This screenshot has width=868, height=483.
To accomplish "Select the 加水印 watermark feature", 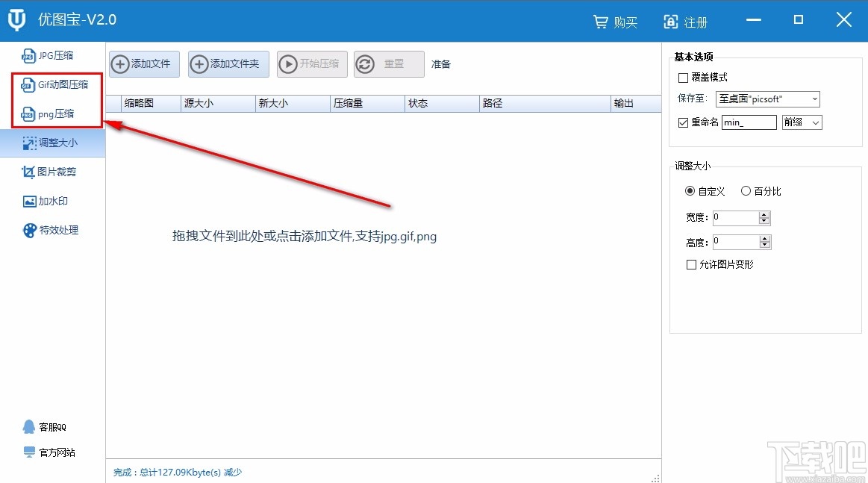I will click(x=49, y=201).
